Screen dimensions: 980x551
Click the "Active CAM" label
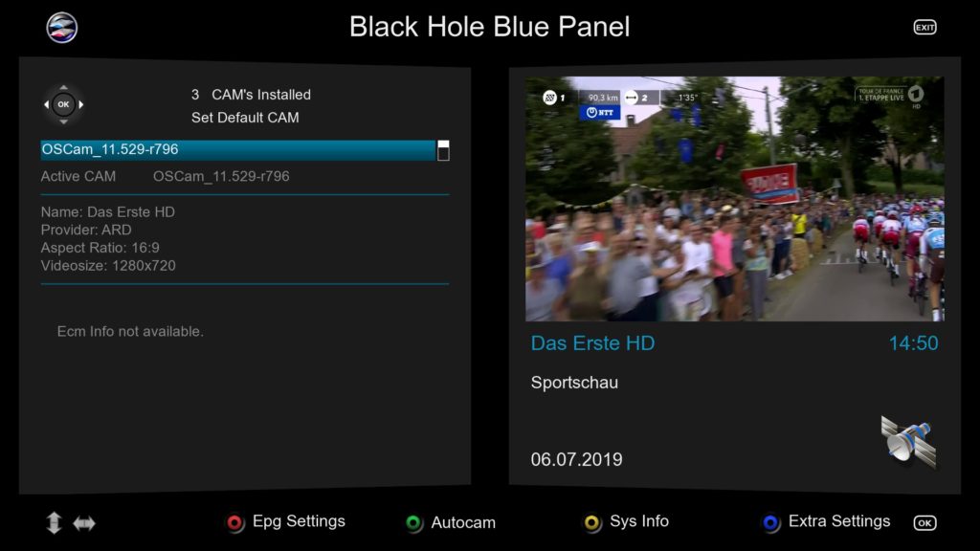pos(78,176)
